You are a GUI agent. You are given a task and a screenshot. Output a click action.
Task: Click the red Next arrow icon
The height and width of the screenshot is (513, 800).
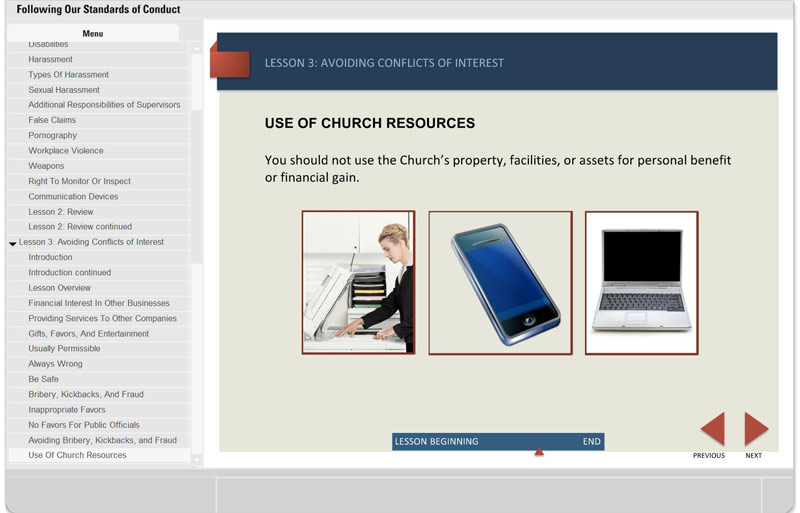755,429
